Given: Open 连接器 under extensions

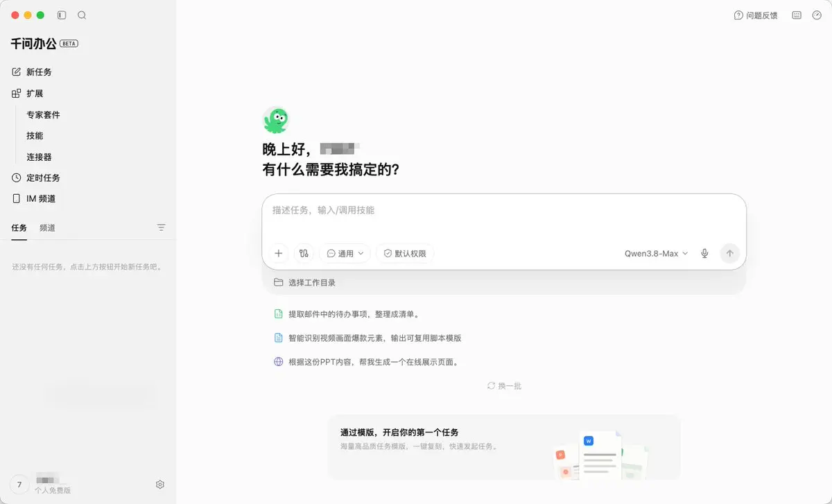Looking at the screenshot, I should [39, 157].
